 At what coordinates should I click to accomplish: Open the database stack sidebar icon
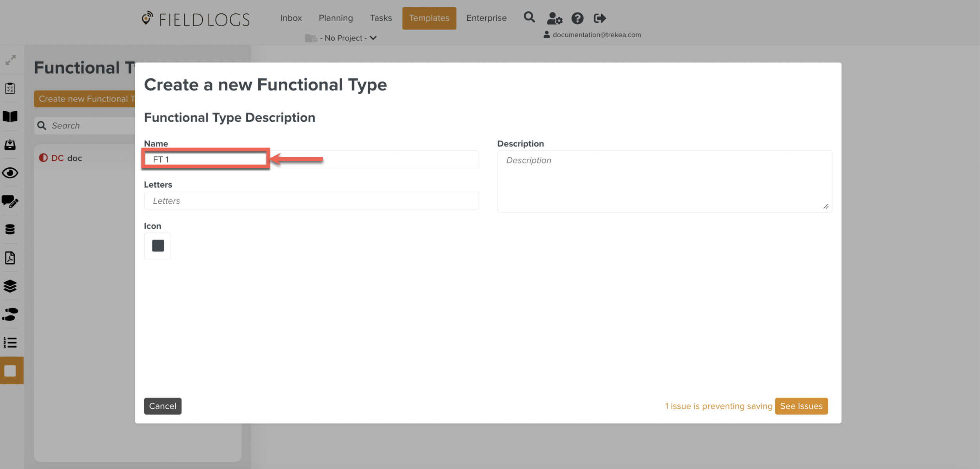click(10, 229)
